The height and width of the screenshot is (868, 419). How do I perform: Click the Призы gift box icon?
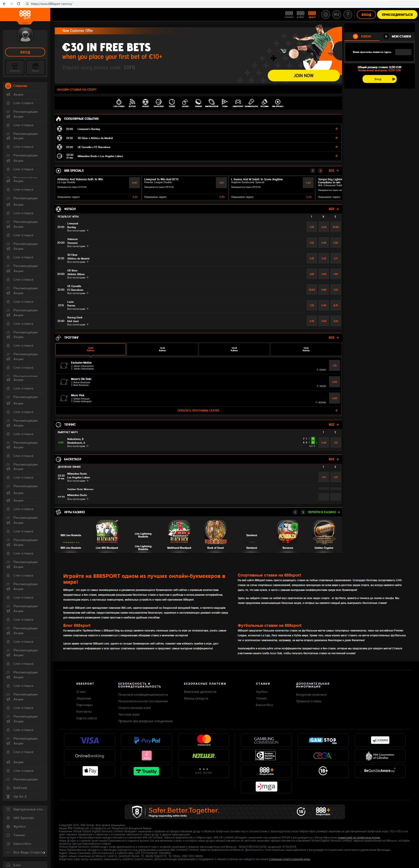(35, 67)
